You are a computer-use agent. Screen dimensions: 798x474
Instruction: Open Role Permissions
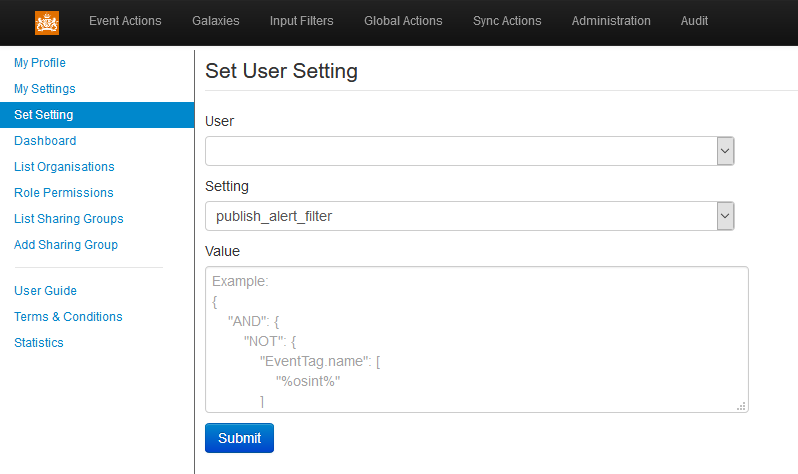(x=64, y=192)
